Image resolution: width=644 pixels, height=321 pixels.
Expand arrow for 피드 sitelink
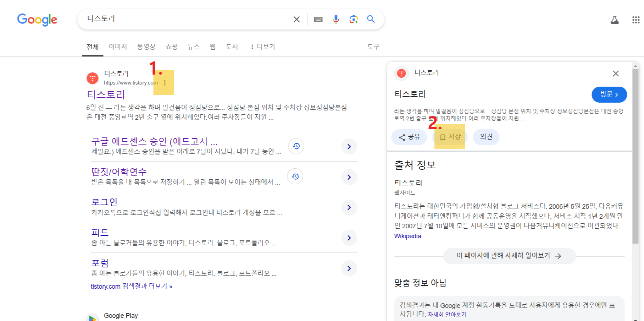[x=349, y=238]
